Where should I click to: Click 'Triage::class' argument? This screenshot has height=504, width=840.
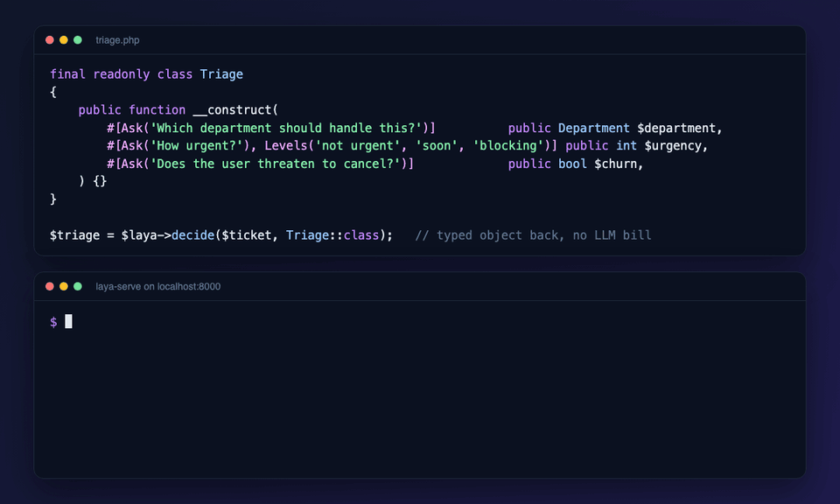pyautogui.click(x=332, y=235)
